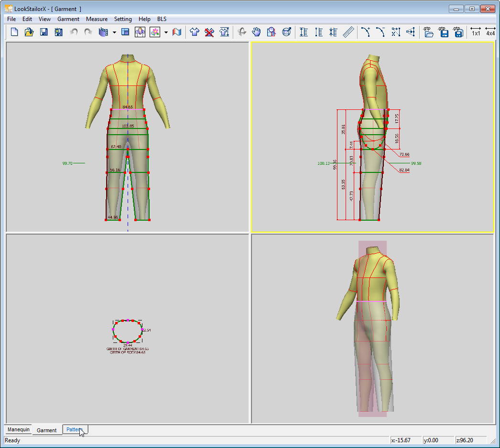Image resolution: width=500 pixels, height=448 pixels.
Task: Open a .gtp file with the folder icon
Action: coord(429,32)
